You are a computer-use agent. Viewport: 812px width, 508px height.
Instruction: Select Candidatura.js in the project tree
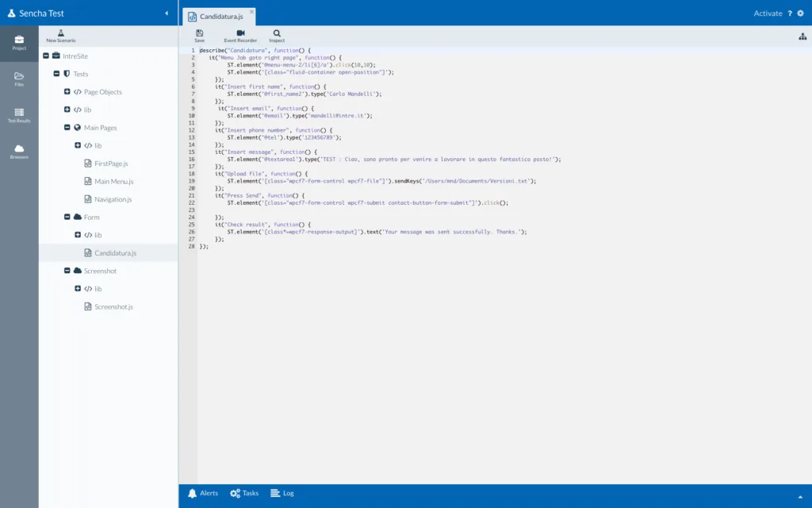pyautogui.click(x=116, y=253)
